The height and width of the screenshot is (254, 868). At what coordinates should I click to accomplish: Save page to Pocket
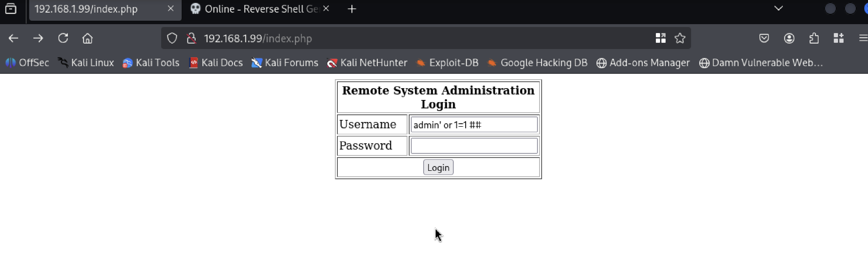(x=764, y=38)
